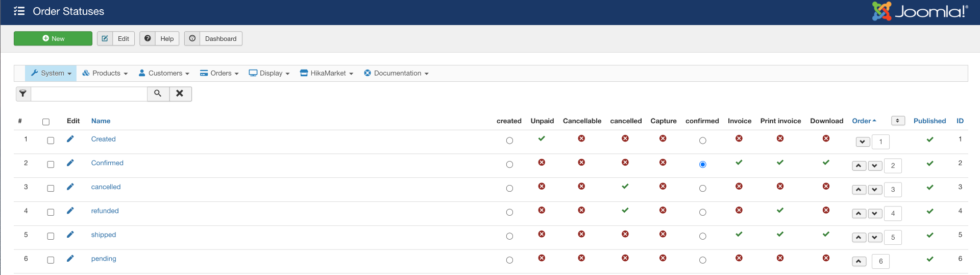Open the System menu
Image resolution: width=980 pixels, height=275 pixels.
51,73
